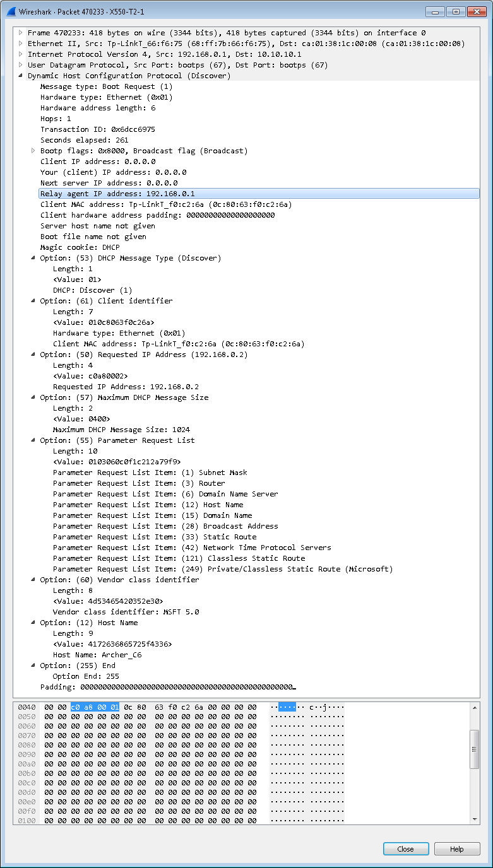Select Hardware type: Ethernet (0x01) row under Message type
The image size is (493, 868).
106,97
